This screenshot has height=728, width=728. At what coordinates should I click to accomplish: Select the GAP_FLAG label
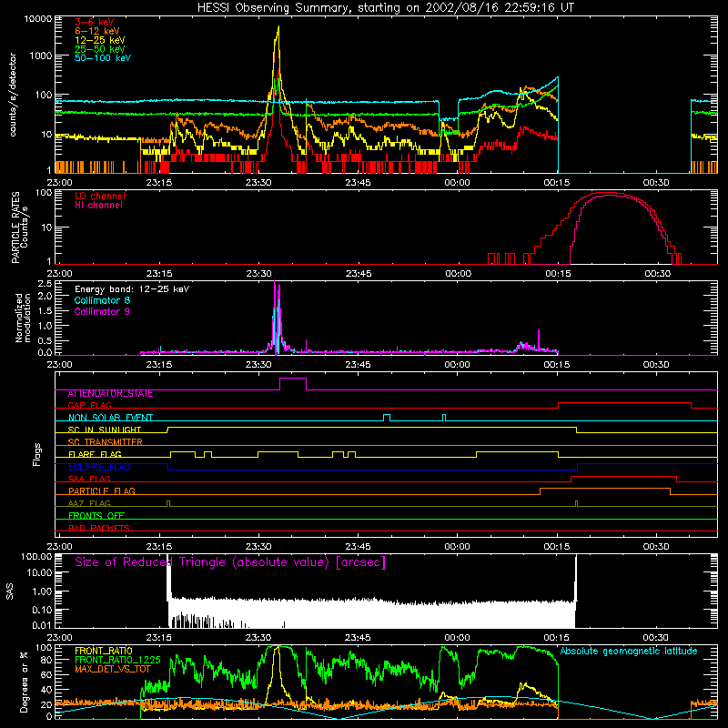(89, 405)
